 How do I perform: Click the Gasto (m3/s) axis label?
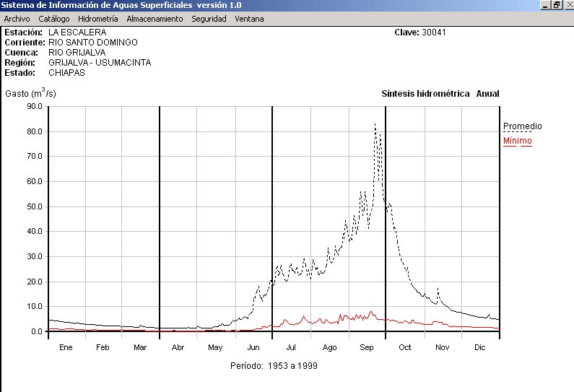click(x=30, y=94)
